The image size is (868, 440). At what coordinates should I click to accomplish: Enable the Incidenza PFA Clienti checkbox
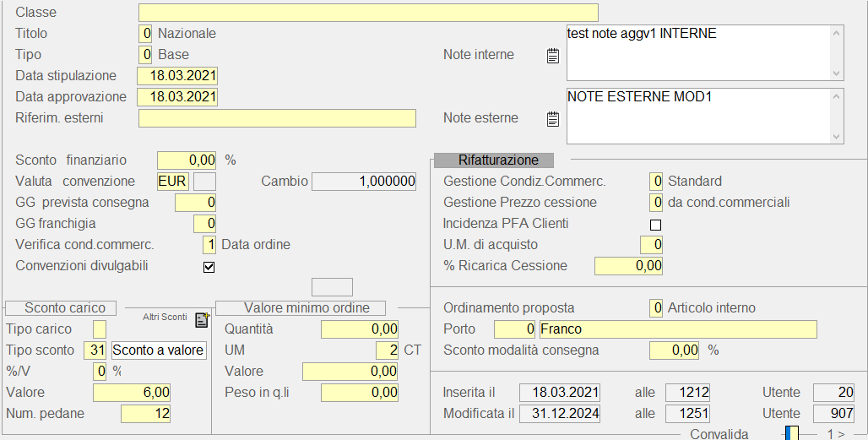point(655,225)
